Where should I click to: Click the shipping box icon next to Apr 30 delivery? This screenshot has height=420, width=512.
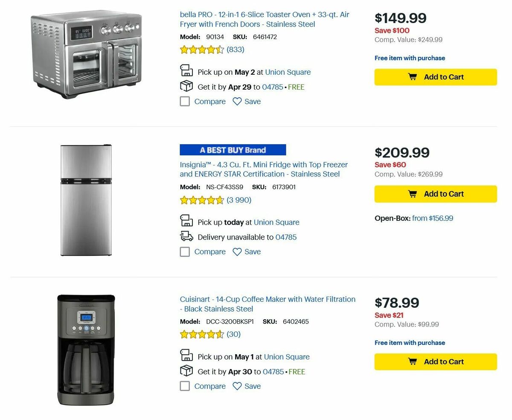[186, 370]
